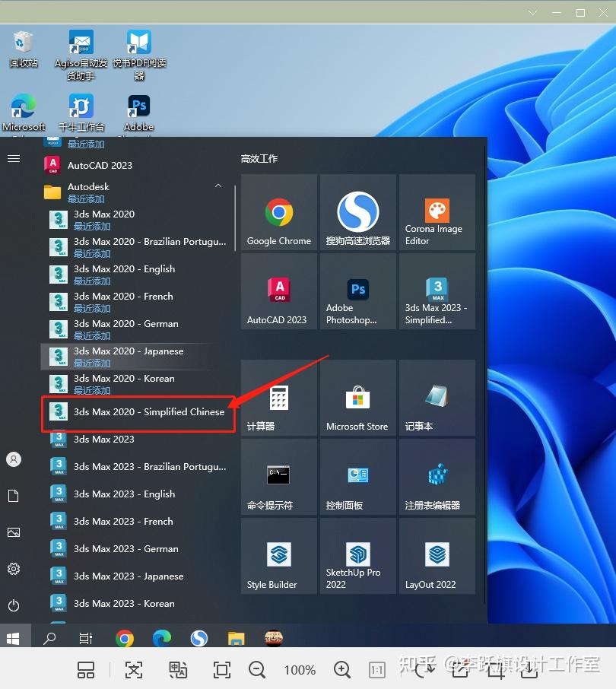Screen dimensions: 616x689
Task: Click the user account icon in Start sidebar
Action: [x=14, y=459]
